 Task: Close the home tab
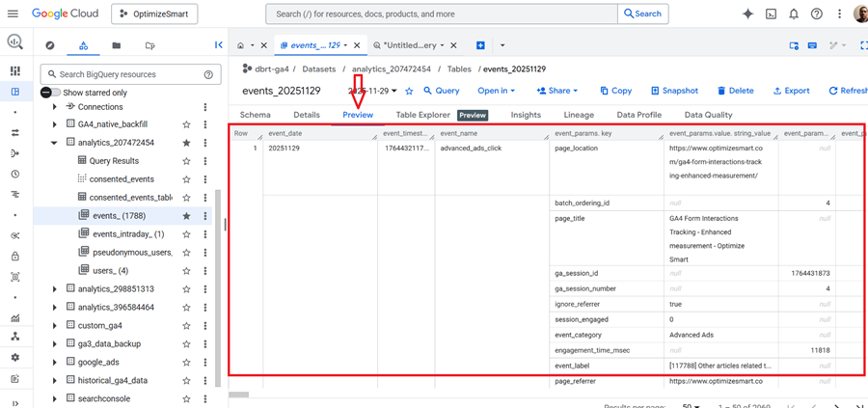263,45
